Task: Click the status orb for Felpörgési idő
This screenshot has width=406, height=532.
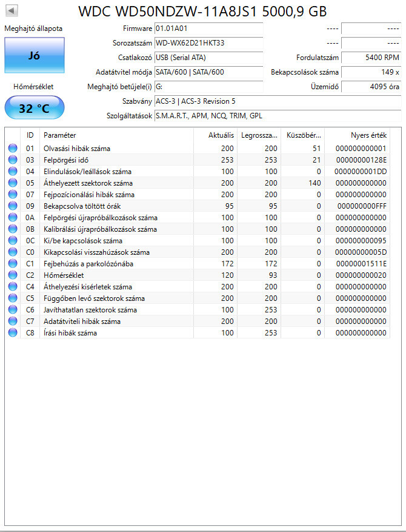Action: 13,160
